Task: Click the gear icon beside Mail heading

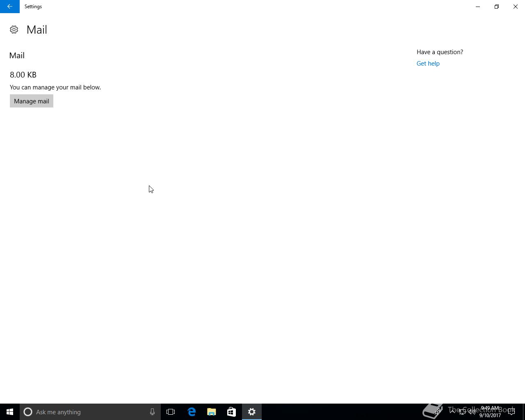Action: point(14,30)
